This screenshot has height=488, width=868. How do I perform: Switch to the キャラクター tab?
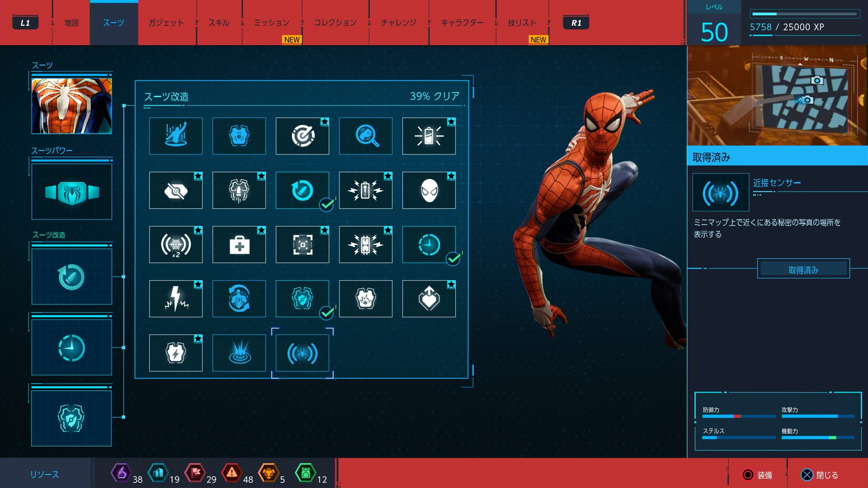(x=462, y=23)
